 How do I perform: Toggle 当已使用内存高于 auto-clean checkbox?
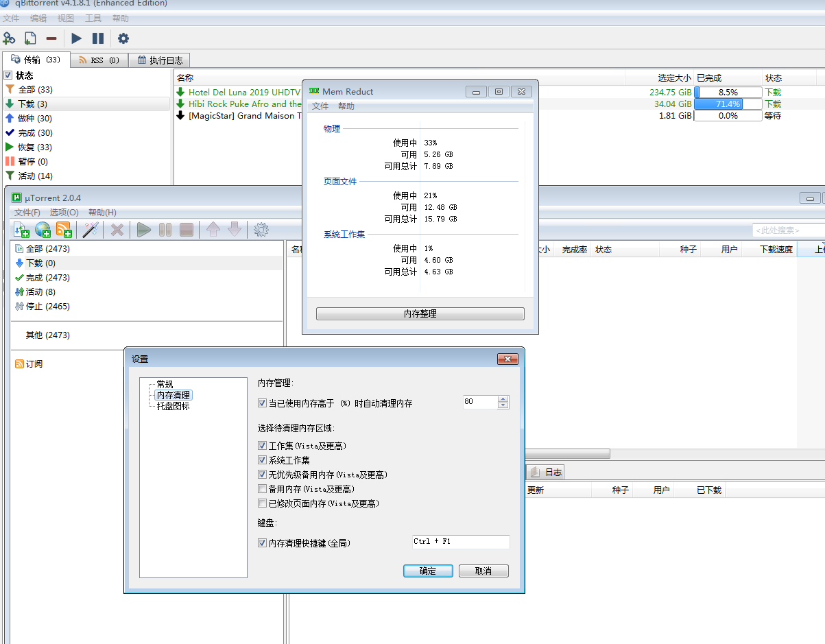[262, 403]
